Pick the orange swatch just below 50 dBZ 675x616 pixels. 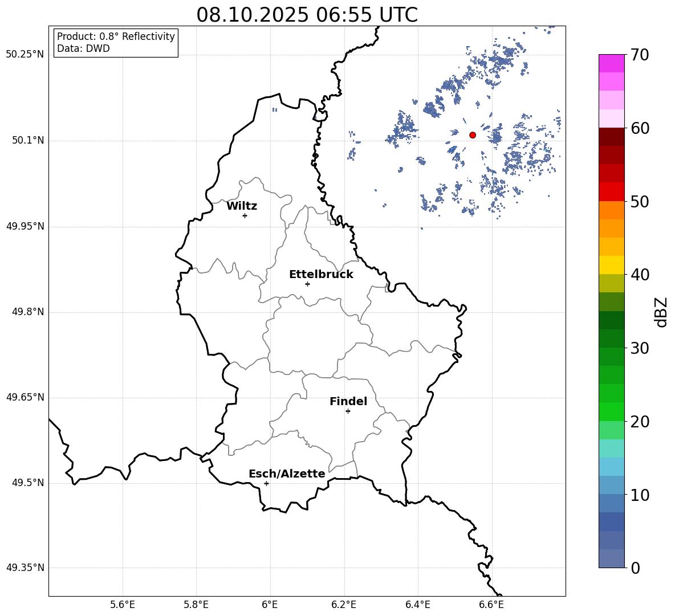click(612, 210)
